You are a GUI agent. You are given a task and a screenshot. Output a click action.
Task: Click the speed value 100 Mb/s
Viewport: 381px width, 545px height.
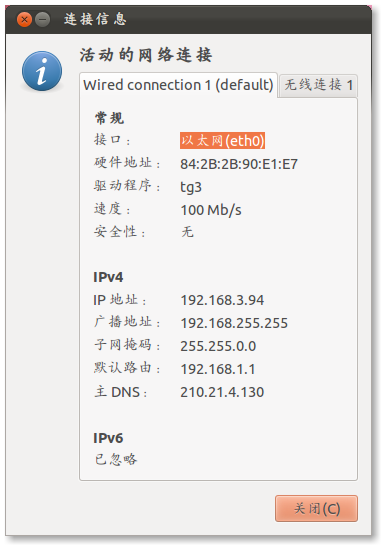[211, 210]
